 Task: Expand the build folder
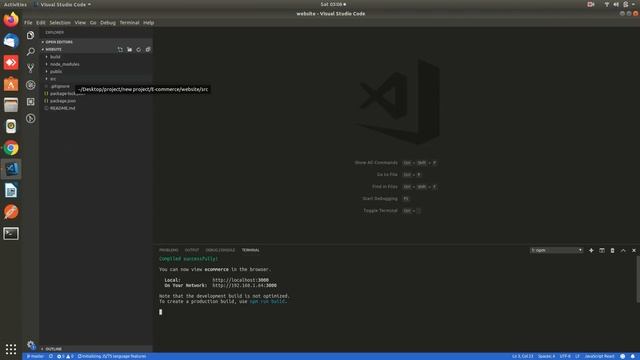click(55, 57)
